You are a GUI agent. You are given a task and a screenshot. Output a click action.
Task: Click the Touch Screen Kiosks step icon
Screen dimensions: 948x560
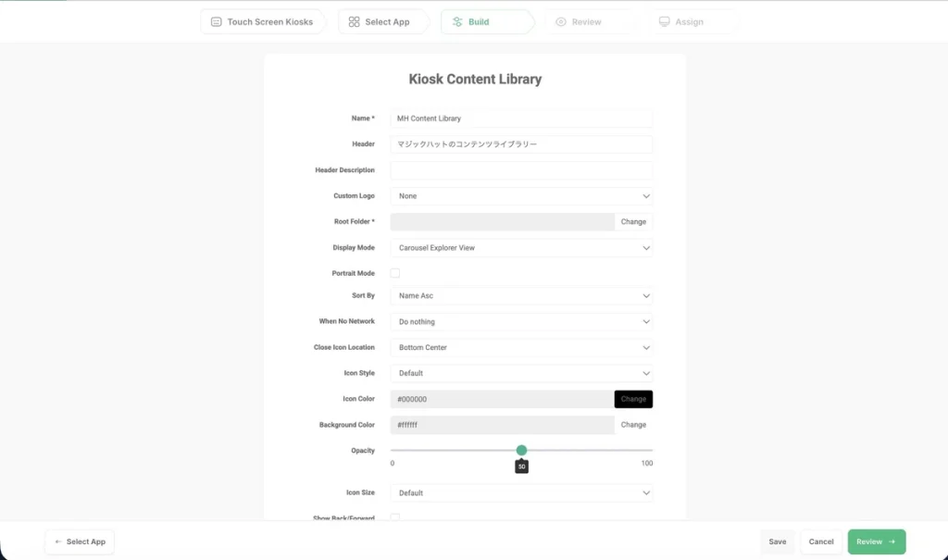216,21
